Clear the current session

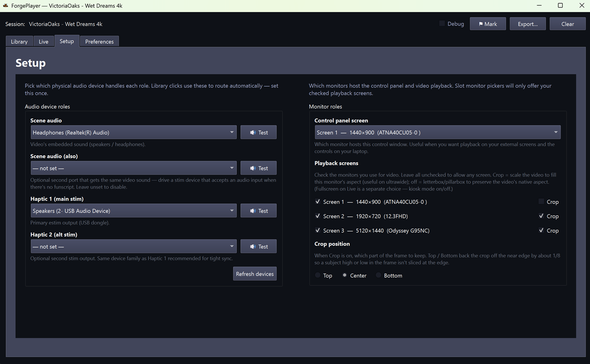(567, 24)
